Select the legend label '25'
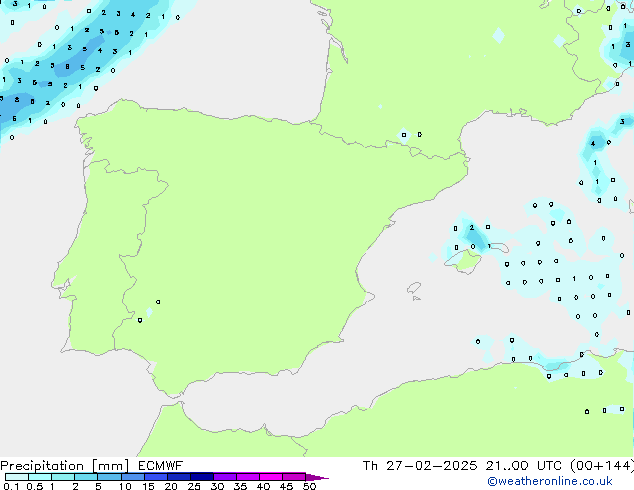The width and height of the screenshot is (634, 490). [x=194, y=486]
